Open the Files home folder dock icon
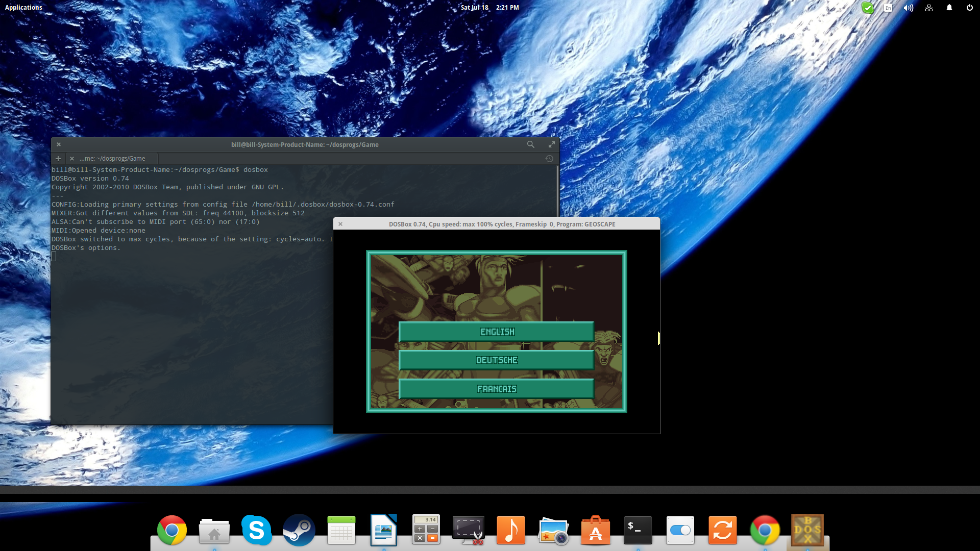 [x=214, y=531]
